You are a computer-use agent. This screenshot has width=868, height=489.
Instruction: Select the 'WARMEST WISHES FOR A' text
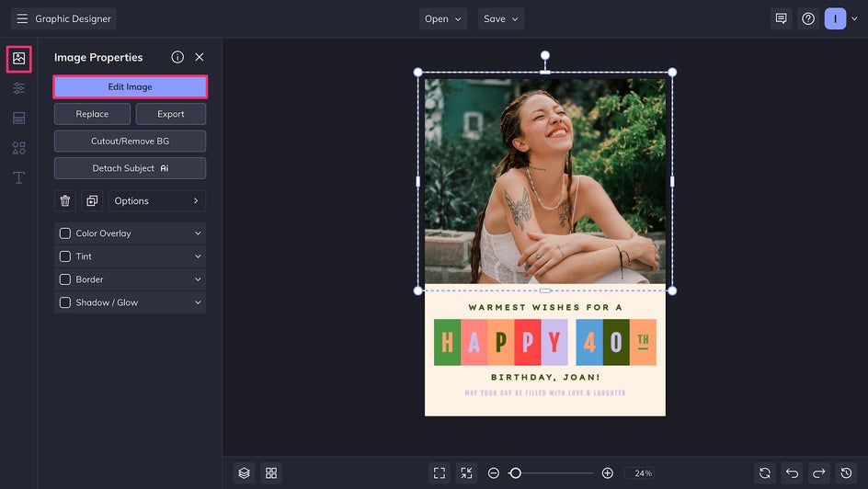pos(545,307)
